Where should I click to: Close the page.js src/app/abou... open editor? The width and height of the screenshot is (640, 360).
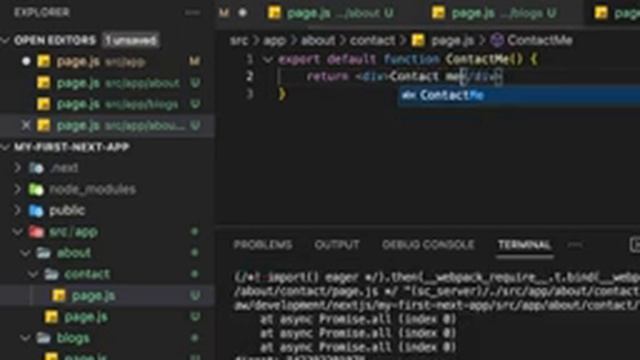click(26, 125)
